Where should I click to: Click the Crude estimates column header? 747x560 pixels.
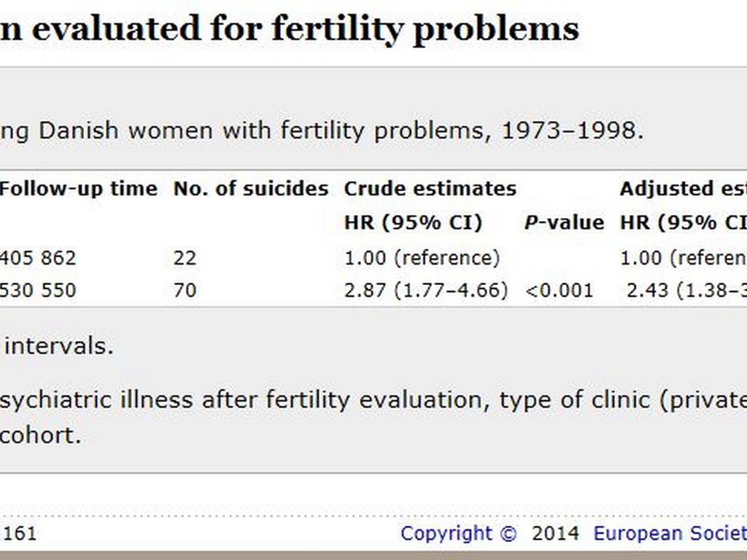[430, 189]
